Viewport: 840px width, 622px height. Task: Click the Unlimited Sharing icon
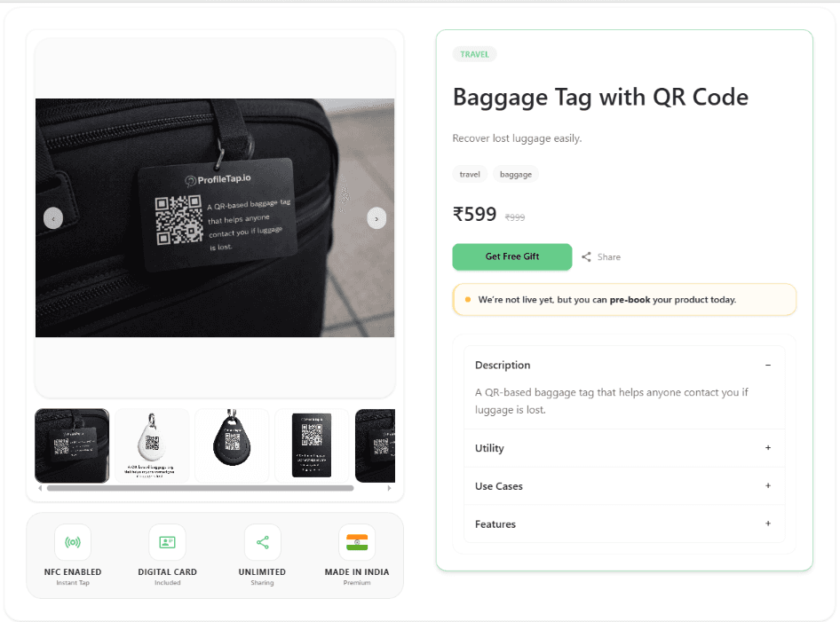[262, 542]
